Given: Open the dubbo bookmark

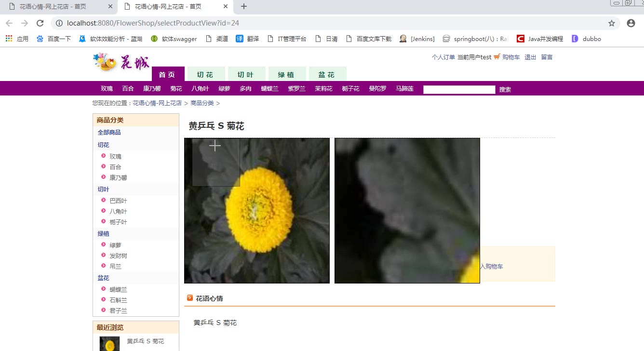Looking at the screenshot, I should click(586, 39).
